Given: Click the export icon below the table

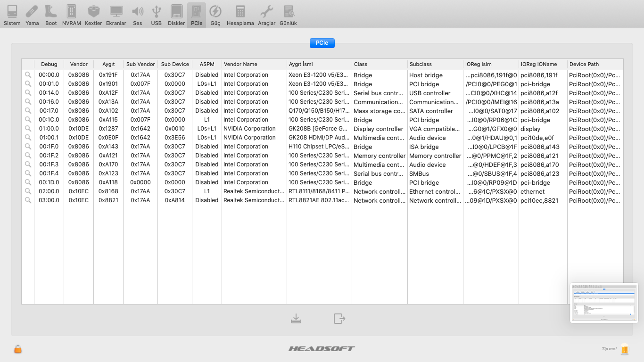Looking at the screenshot, I should (x=339, y=319).
